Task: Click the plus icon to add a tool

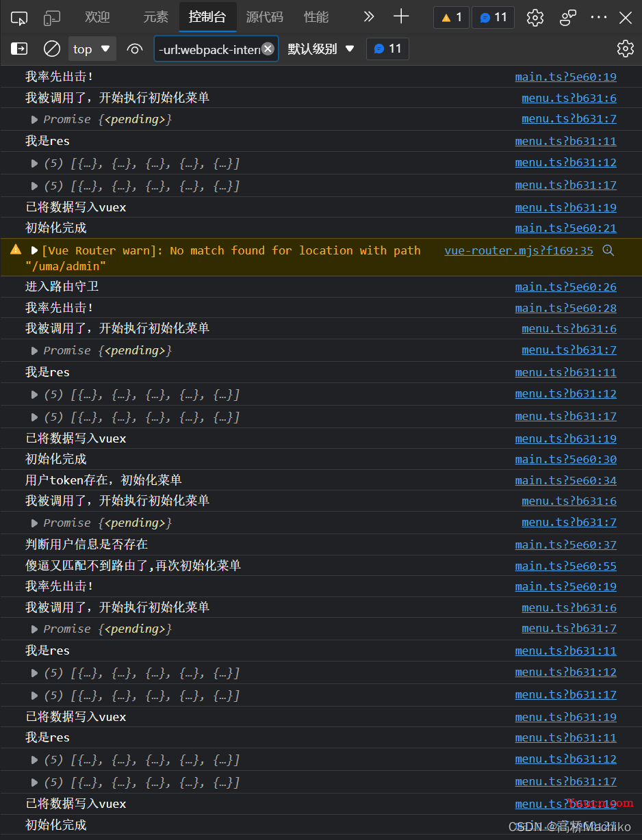Action: point(401,17)
